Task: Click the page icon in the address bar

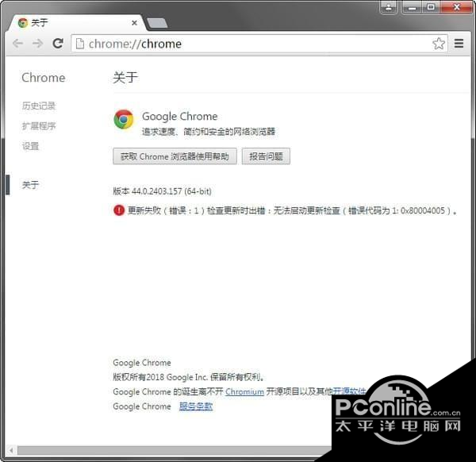Action: pyautogui.click(x=80, y=44)
